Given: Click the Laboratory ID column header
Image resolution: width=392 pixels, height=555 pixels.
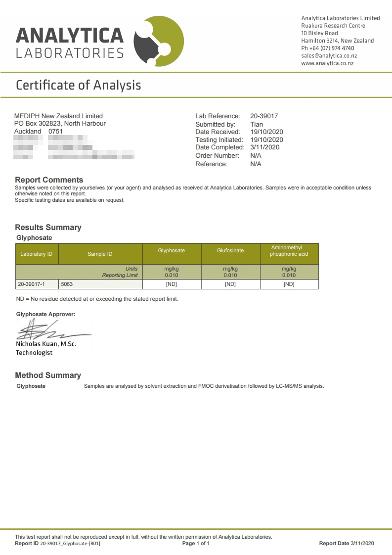Looking at the screenshot, I should tap(37, 254).
